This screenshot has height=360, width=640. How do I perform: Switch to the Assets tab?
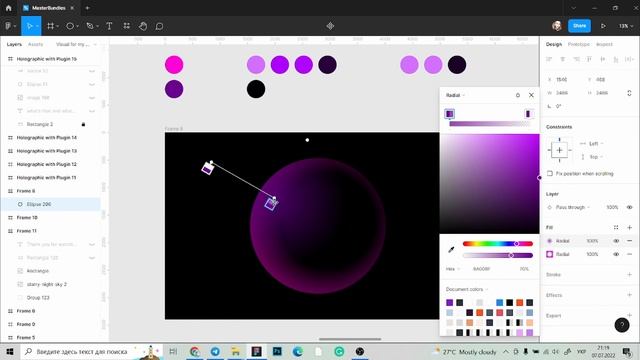(36, 44)
